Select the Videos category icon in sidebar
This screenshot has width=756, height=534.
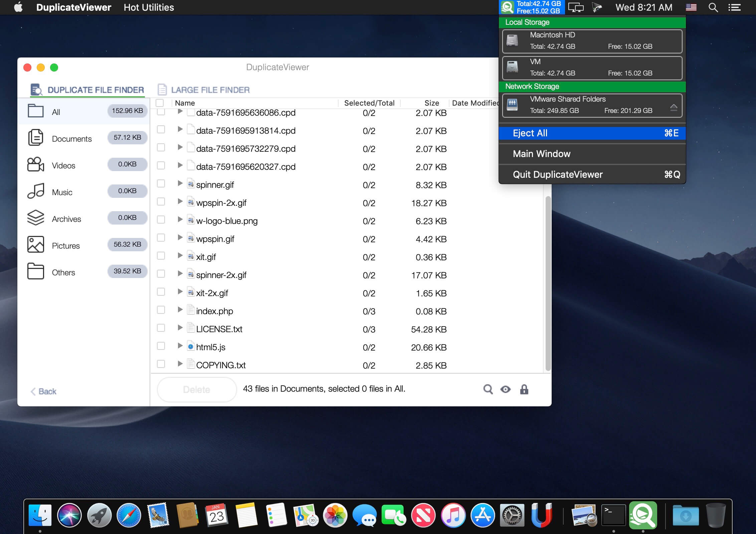36,164
